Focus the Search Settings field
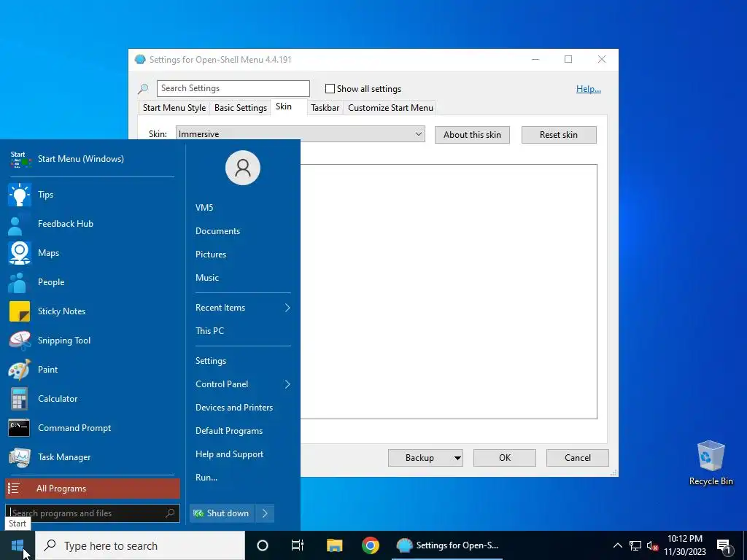 coord(233,88)
